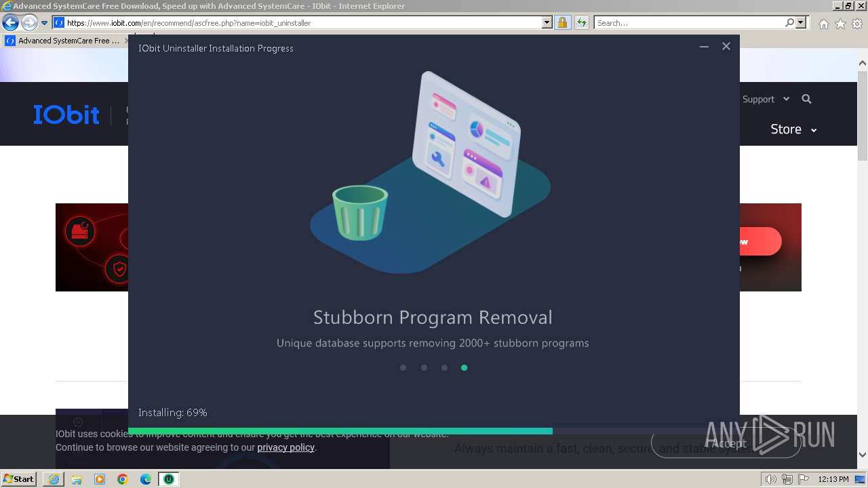Select the second slide indicator dot
The image size is (868, 488).
[424, 367]
